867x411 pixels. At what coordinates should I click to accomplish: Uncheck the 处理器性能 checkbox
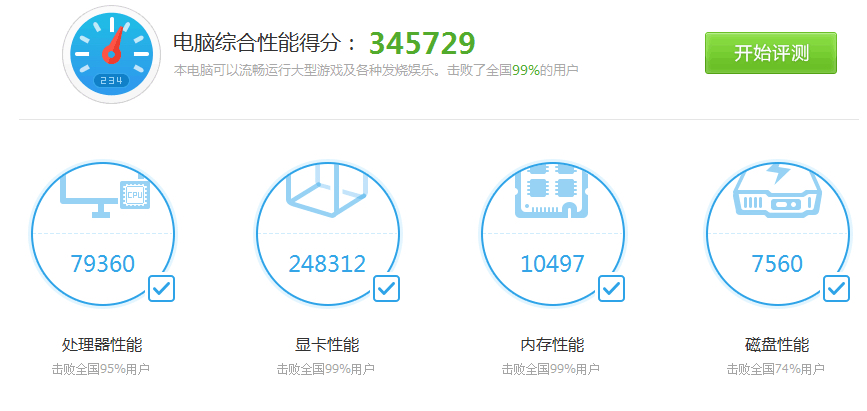pyautogui.click(x=161, y=288)
